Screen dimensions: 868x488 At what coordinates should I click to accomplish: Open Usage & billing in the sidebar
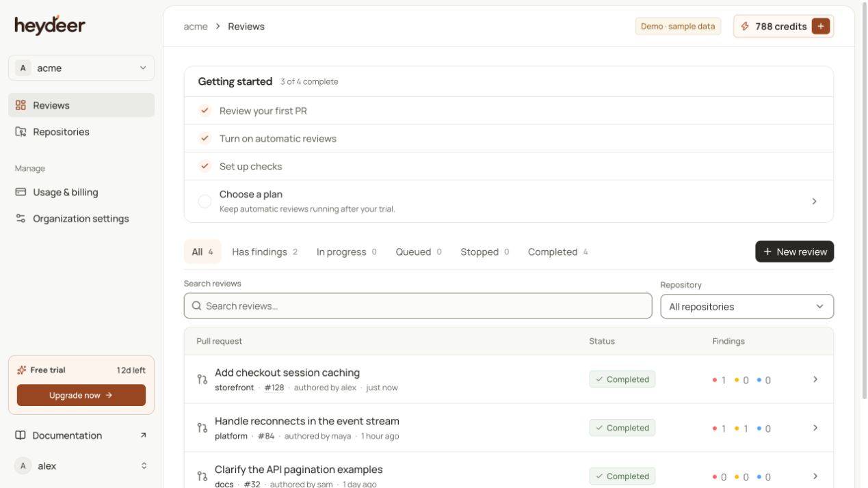(81, 192)
